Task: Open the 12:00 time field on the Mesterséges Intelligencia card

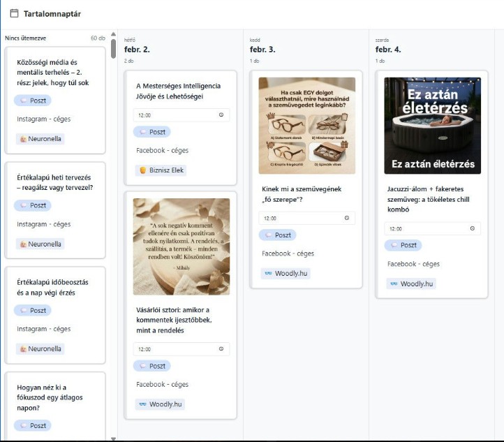Action: click(181, 115)
